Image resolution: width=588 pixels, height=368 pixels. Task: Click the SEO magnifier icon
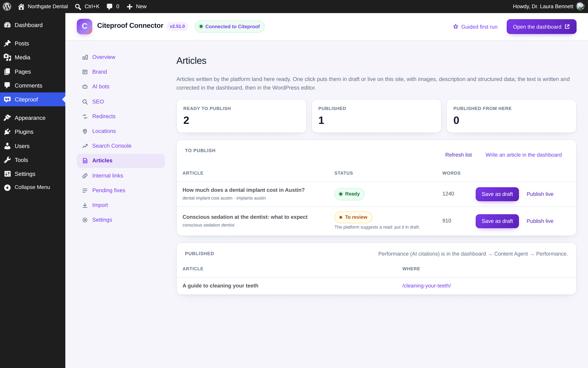pos(85,102)
